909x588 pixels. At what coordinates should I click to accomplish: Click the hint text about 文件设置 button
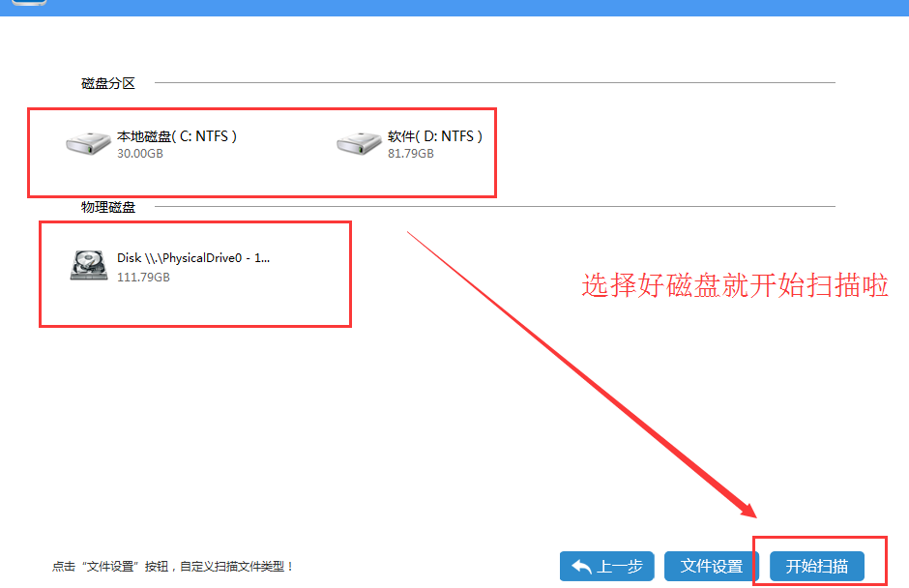point(173,567)
